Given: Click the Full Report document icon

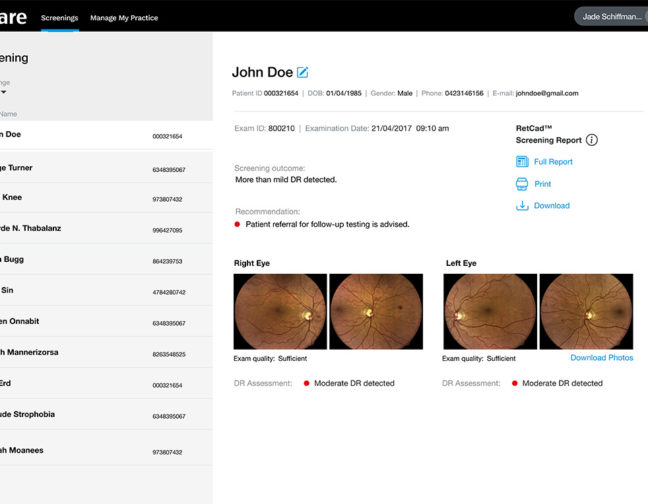Looking at the screenshot, I should pos(521,162).
